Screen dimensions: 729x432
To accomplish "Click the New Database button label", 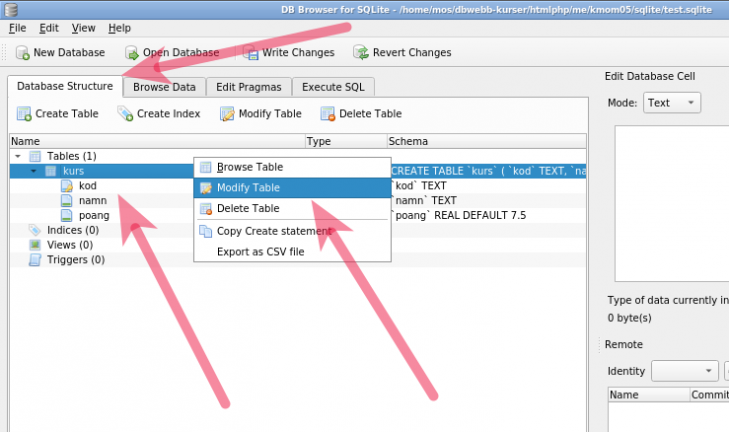I will pos(69,53).
